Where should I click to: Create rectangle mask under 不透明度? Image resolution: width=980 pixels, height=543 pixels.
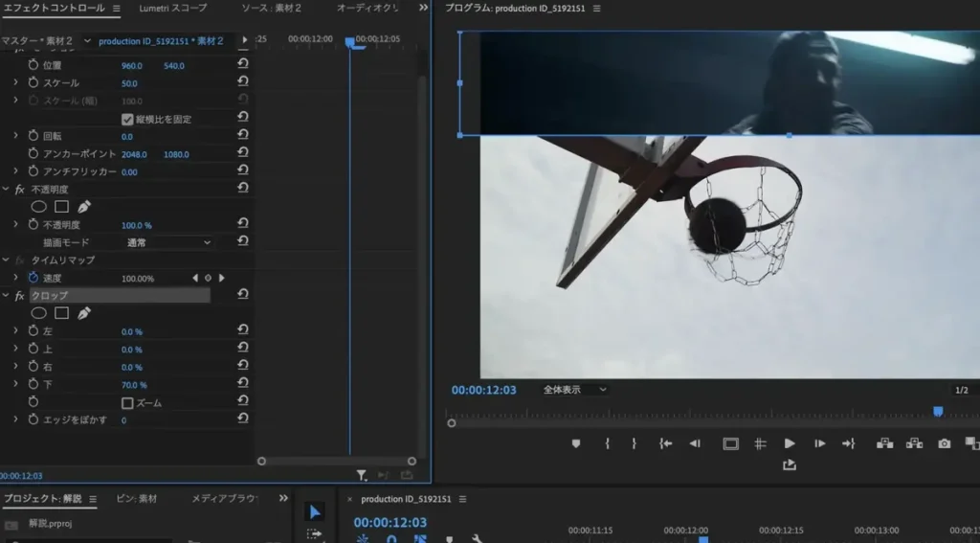pyautogui.click(x=61, y=207)
